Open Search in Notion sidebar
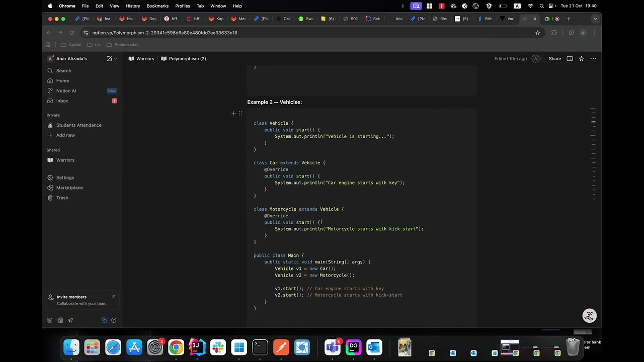This screenshot has height=362, width=644. 82,70
